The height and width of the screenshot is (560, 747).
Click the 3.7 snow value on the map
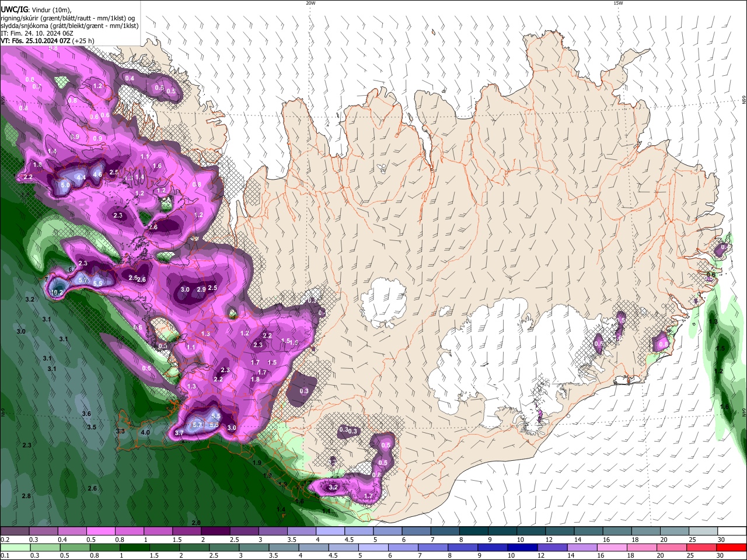click(x=179, y=433)
